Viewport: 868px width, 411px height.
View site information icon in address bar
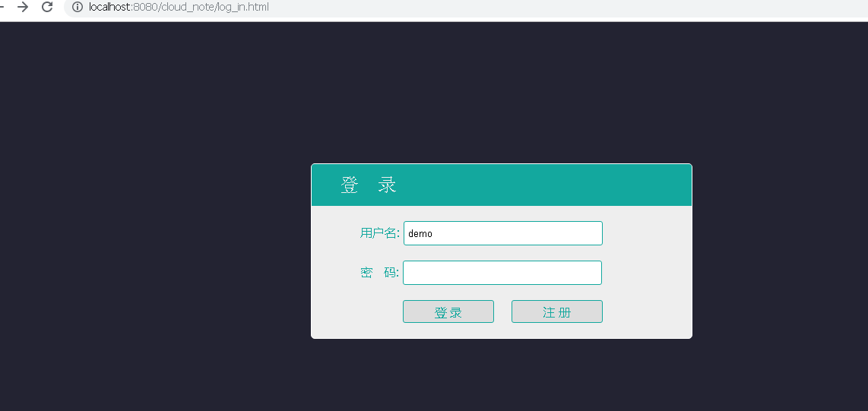pos(78,7)
